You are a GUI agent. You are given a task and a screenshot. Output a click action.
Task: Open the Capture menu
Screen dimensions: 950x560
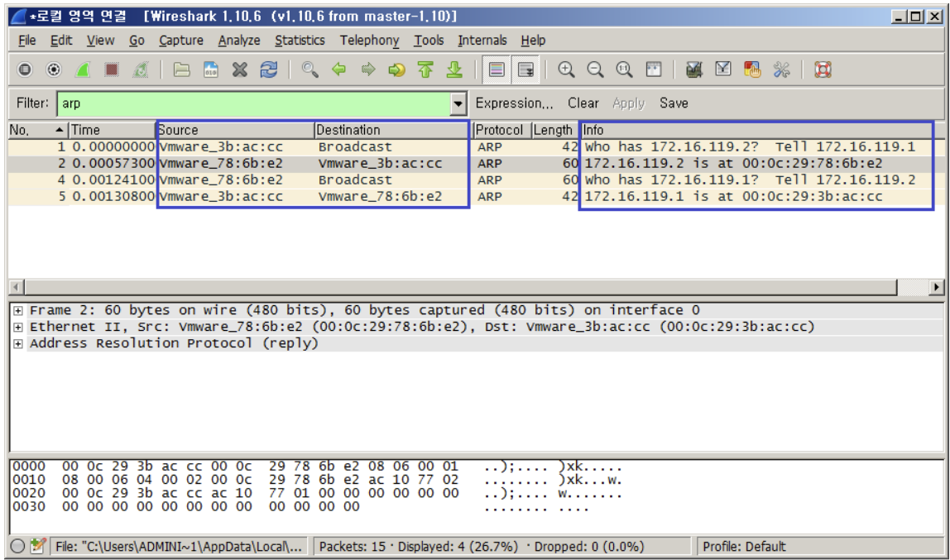(x=181, y=41)
